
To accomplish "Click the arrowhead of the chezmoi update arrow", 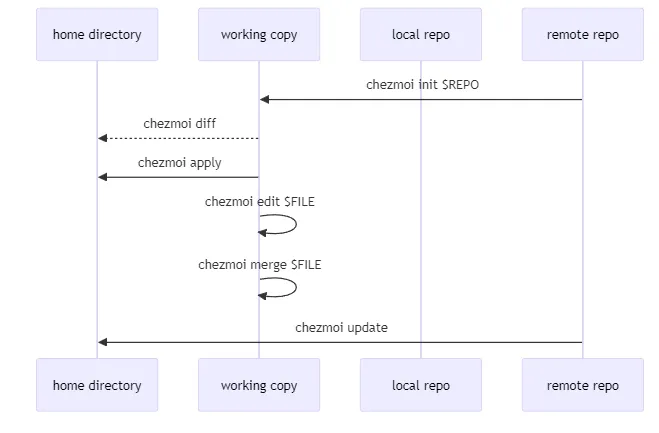I will click(103, 342).
